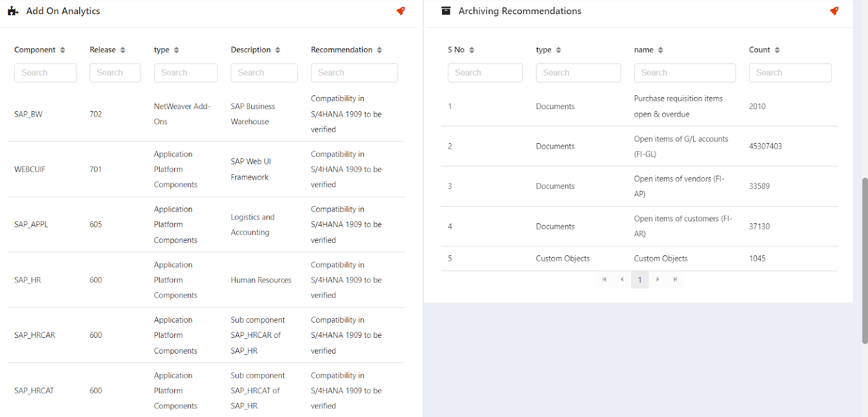This screenshot has width=868, height=417.
Task: Sort Add On table by Recommendation
Action: click(x=379, y=50)
